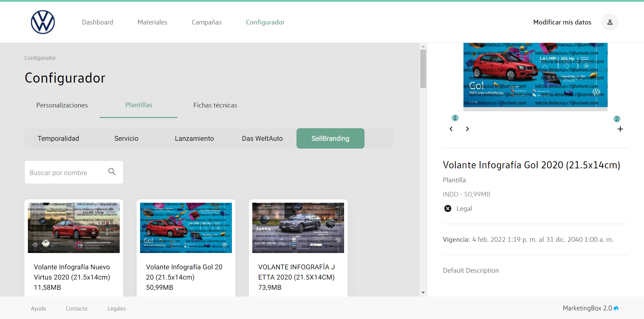The width and height of the screenshot is (644, 319).
Task: Go to previous preview page arrow
Action: pyautogui.click(x=451, y=129)
